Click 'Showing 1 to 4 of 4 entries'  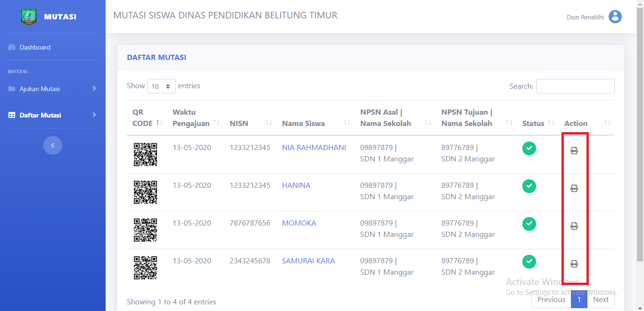point(172,302)
